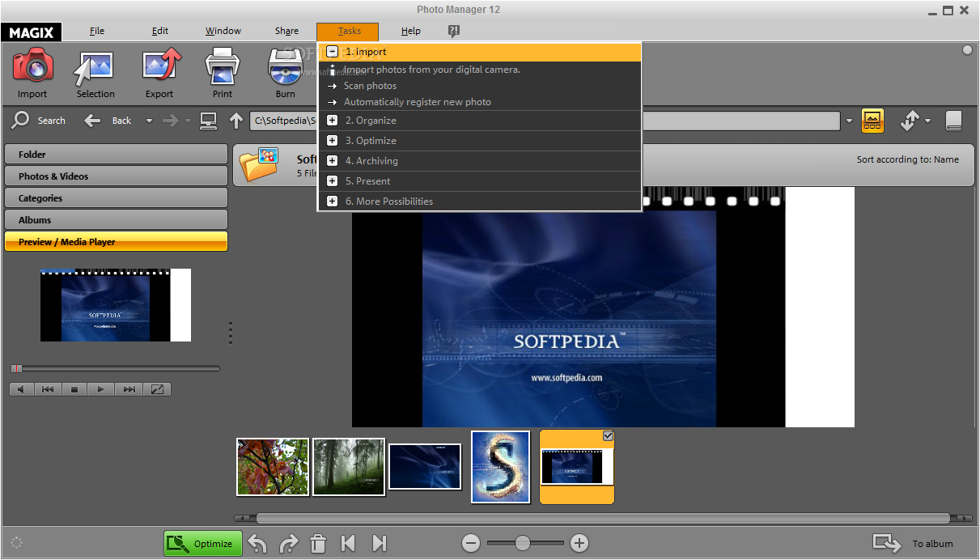980x560 pixels.
Task: Close the Tasks menu
Action: [x=349, y=32]
